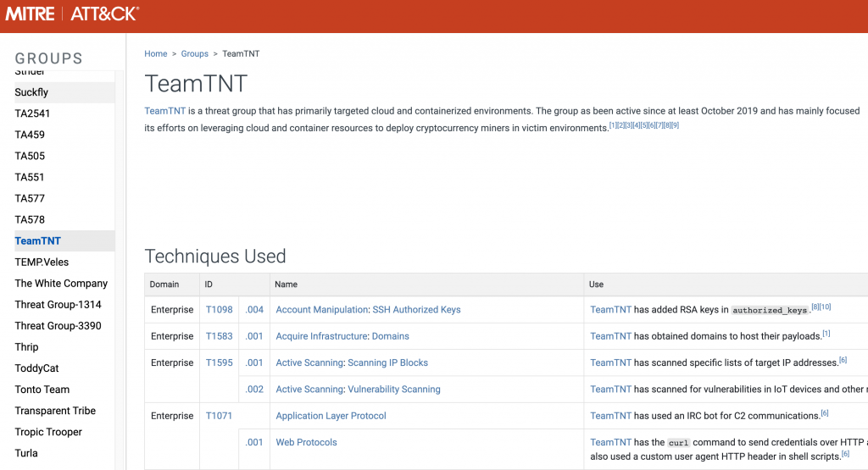Click the TeamTNT link in description paragraph
Screen dimensions: 868x470
point(164,111)
